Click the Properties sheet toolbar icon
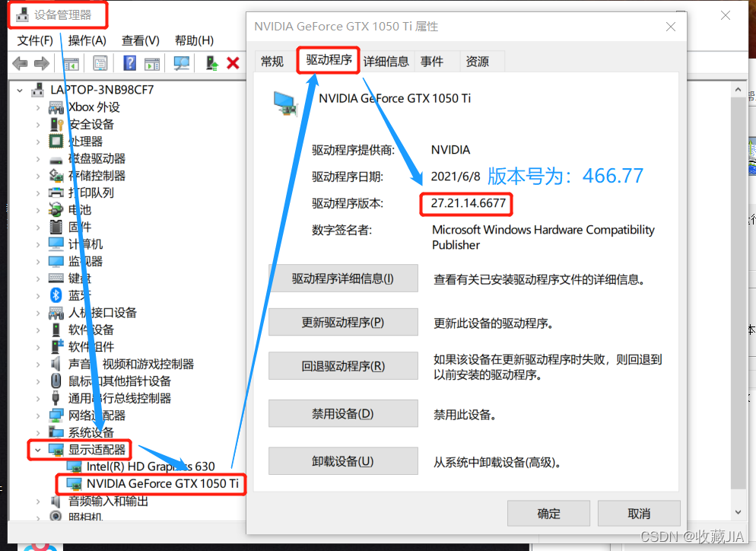 [x=100, y=63]
